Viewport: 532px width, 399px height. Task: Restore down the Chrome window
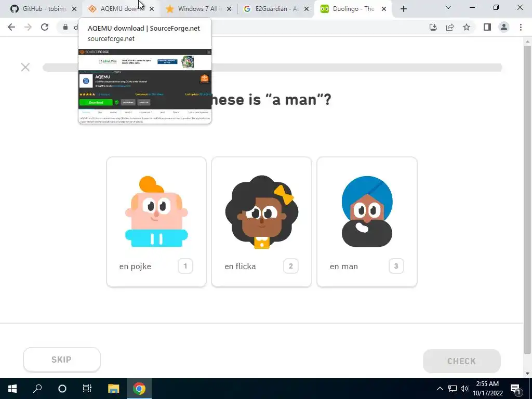(496, 7)
